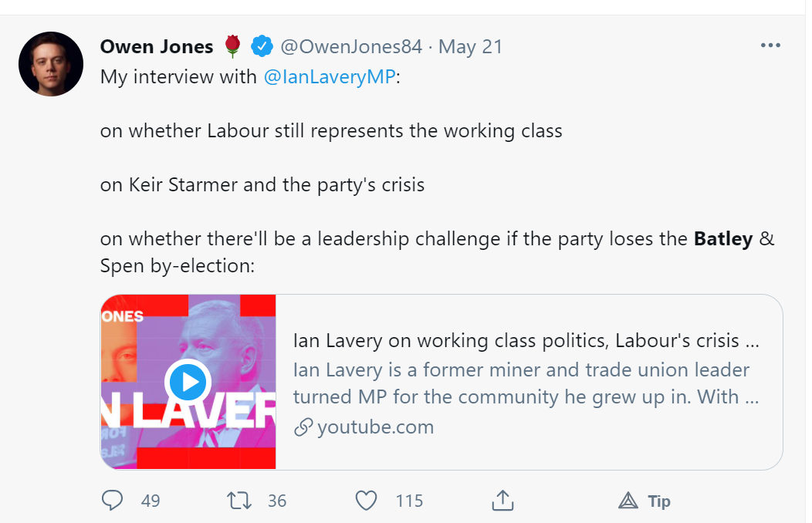
Task: Click the Retweet arrows icon
Action: (x=240, y=501)
